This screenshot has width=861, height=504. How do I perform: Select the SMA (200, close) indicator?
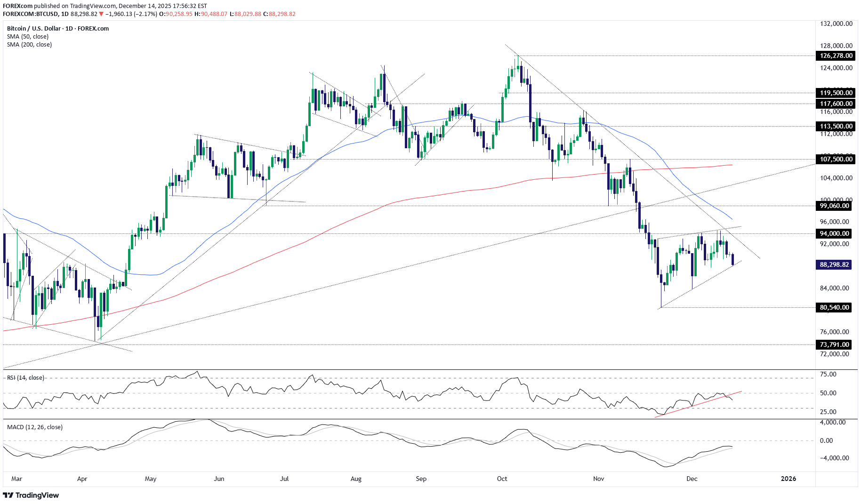pyautogui.click(x=29, y=44)
